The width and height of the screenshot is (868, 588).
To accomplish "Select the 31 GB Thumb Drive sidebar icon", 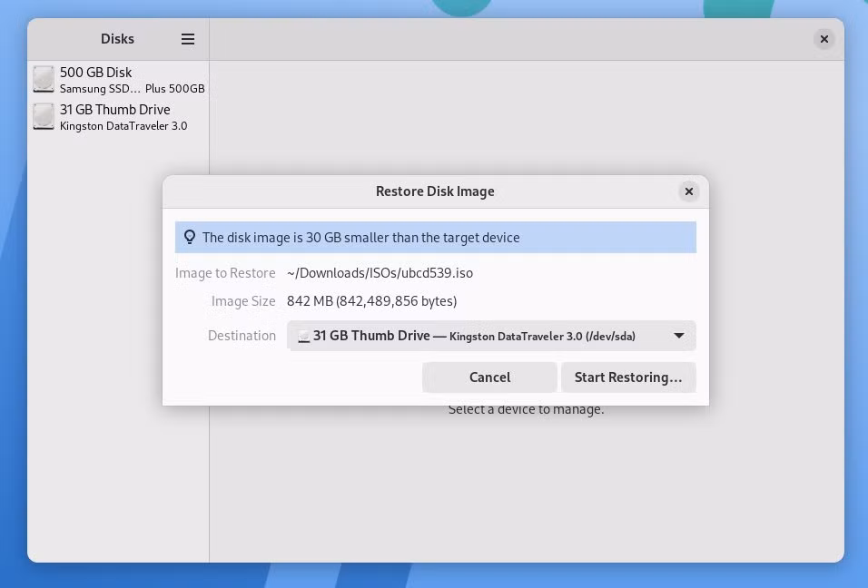I will point(44,117).
